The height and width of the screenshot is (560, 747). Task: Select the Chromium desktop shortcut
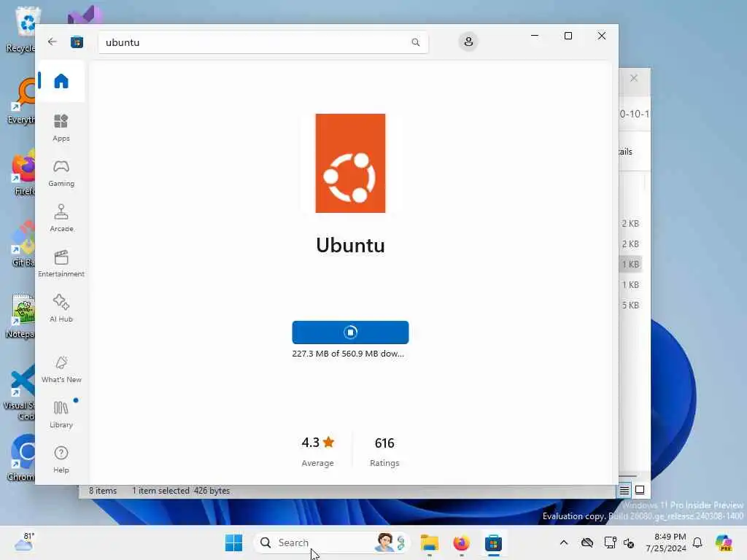(x=22, y=458)
